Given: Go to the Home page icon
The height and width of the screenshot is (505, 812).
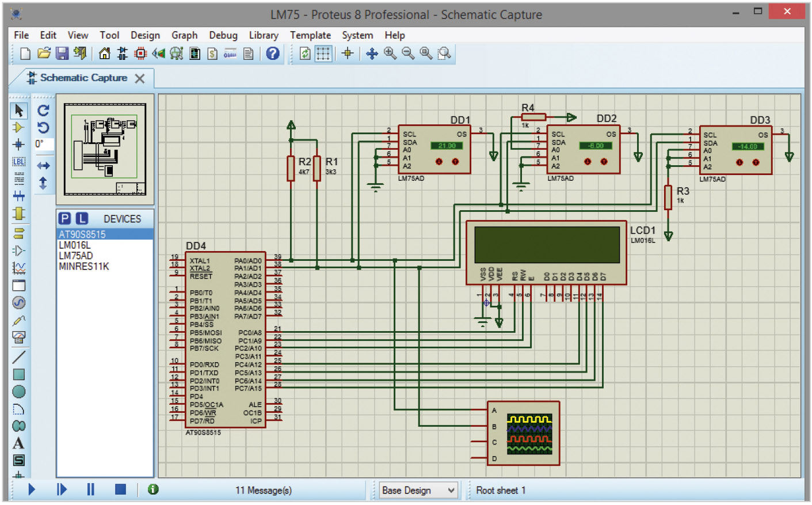Looking at the screenshot, I should tap(104, 54).
